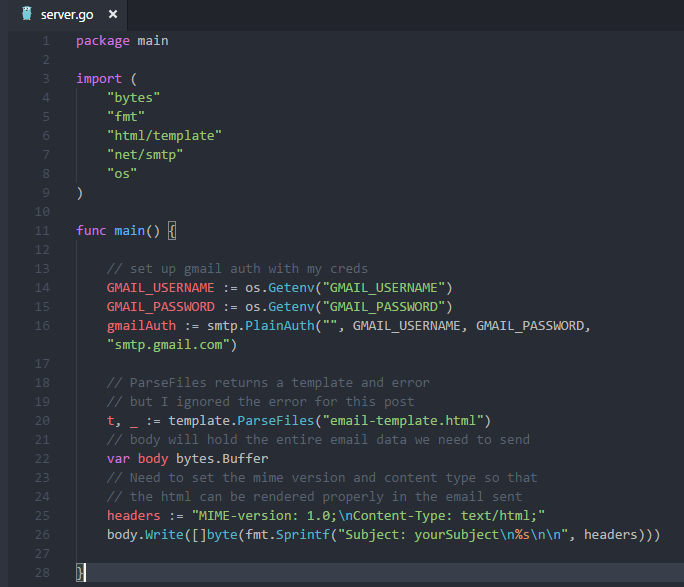Viewport: 684px width, 587px height.
Task: Click the "html/template" import string
Action: (x=164, y=136)
